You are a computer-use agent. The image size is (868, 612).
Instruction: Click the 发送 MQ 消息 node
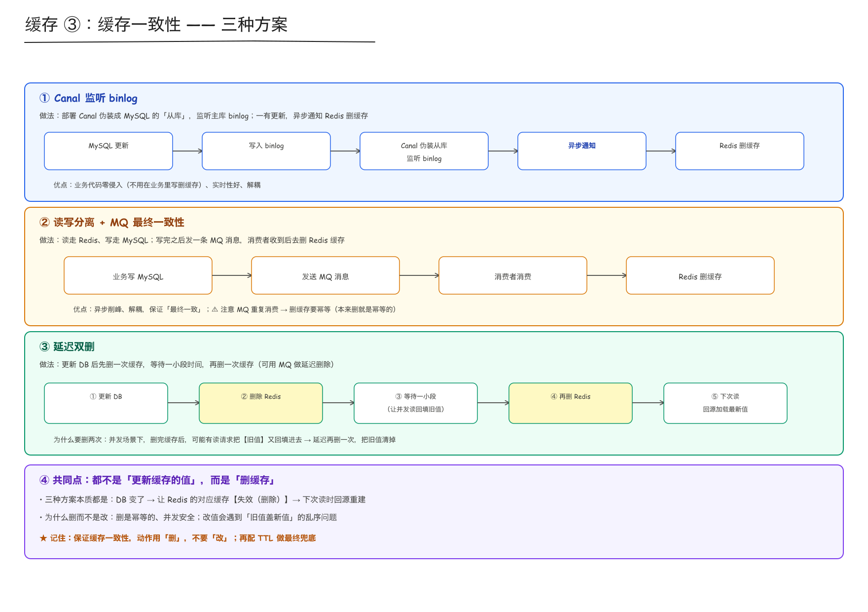pyautogui.click(x=325, y=275)
